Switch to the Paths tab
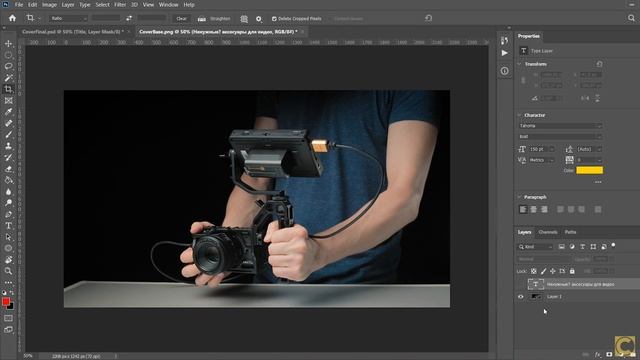Screen dimensions: 640x360 (570, 232)
